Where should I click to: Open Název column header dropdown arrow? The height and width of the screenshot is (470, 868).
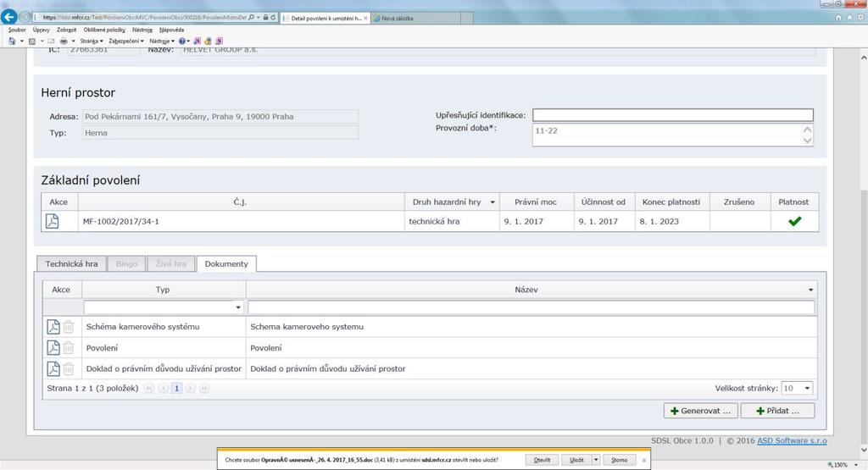click(810, 290)
